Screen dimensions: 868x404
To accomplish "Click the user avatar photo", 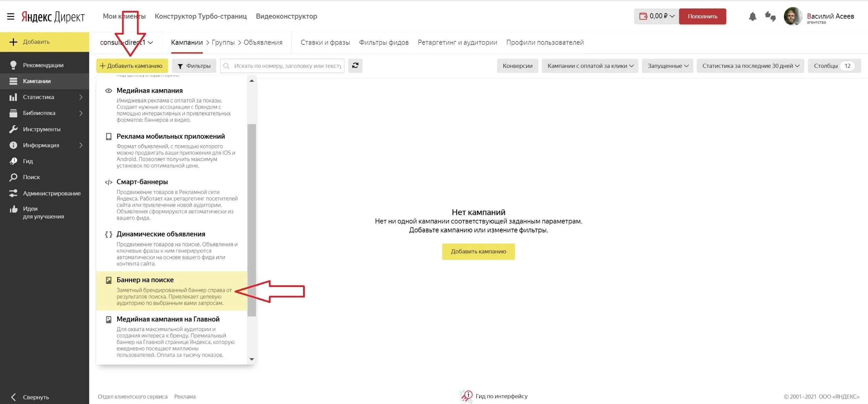I will 793,16.
